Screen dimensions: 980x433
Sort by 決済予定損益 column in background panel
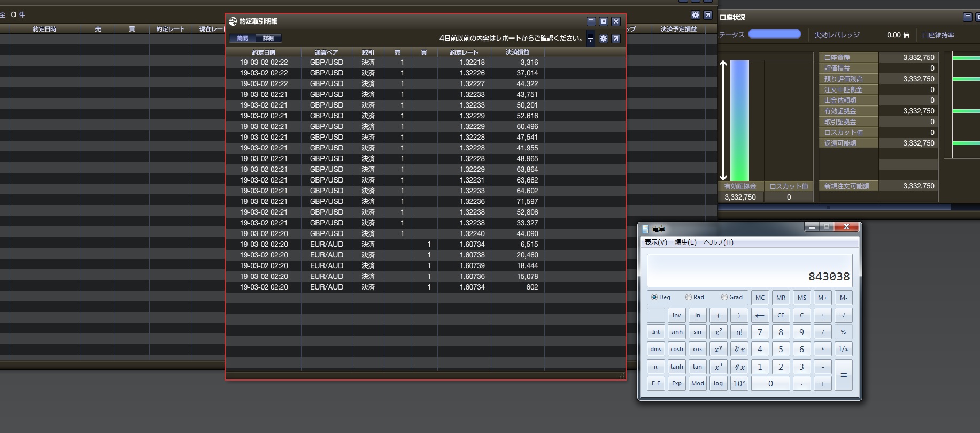(x=678, y=29)
